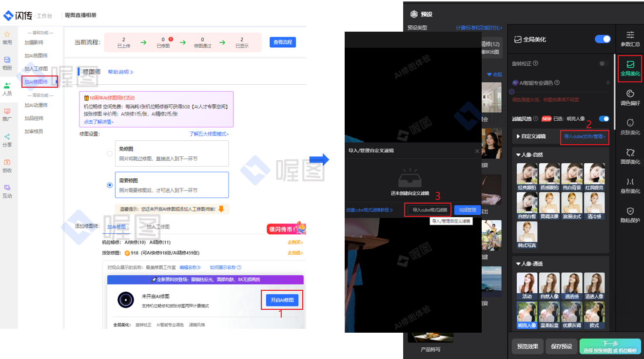This screenshot has width=644, height=359.
Task: Click 编辑名称 link
Action: (x=190, y=267)
